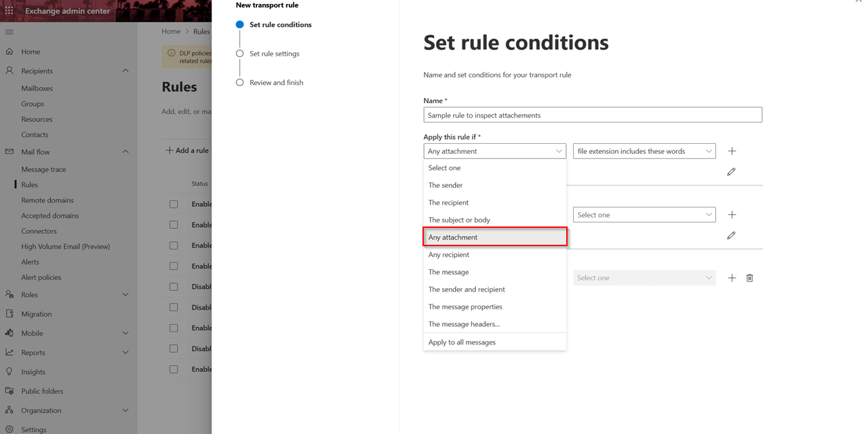The width and height of the screenshot is (868, 434).
Task: Open the Rules breadcrumb link
Action: click(x=201, y=31)
